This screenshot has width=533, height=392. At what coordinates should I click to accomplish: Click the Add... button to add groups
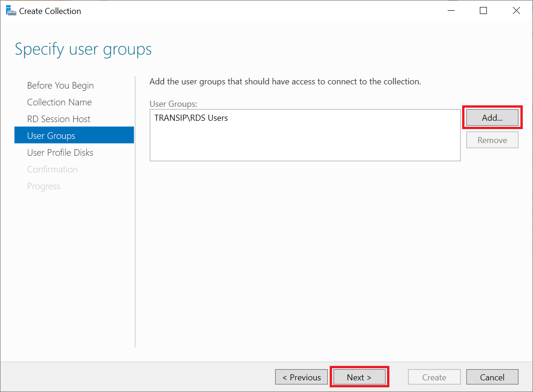click(492, 118)
